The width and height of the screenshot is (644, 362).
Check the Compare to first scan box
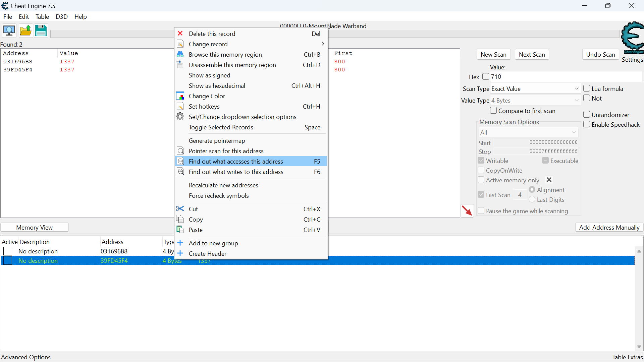[x=493, y=111]
